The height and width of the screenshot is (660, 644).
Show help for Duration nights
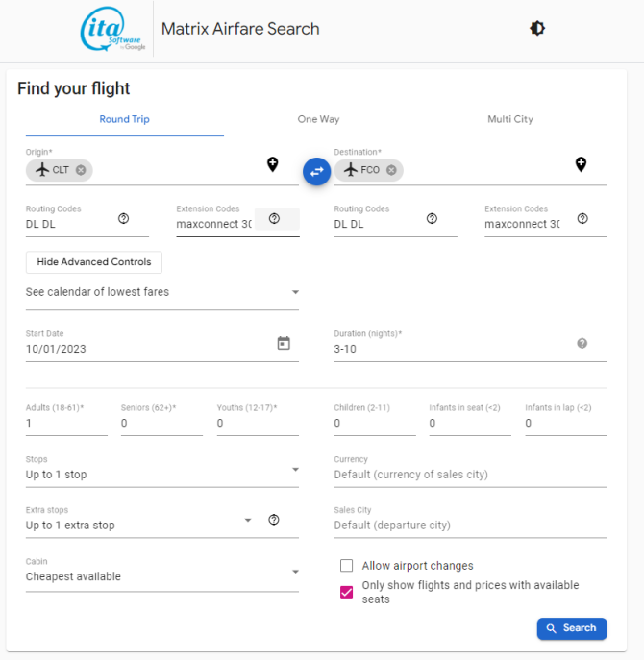point(582,344)
